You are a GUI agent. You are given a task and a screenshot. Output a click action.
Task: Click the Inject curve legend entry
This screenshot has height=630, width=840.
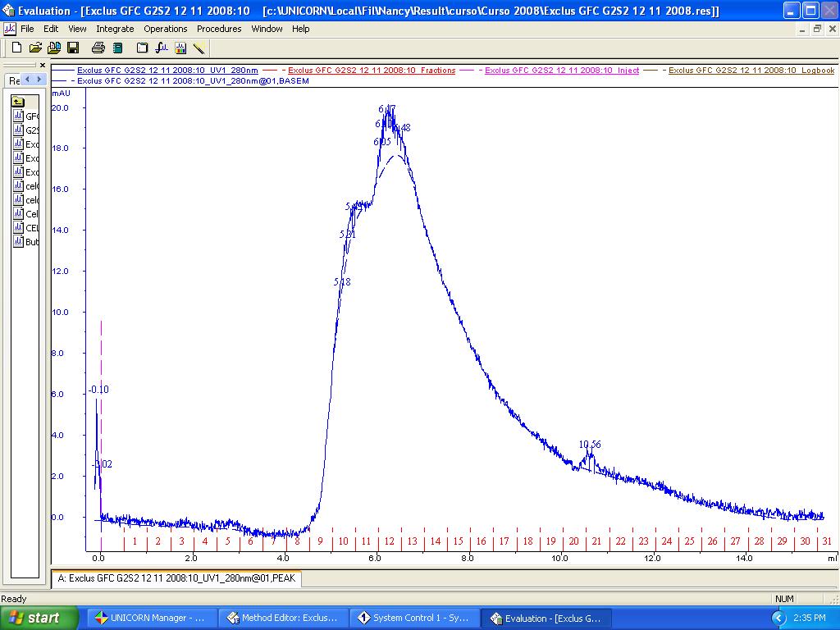click(561, 71)
